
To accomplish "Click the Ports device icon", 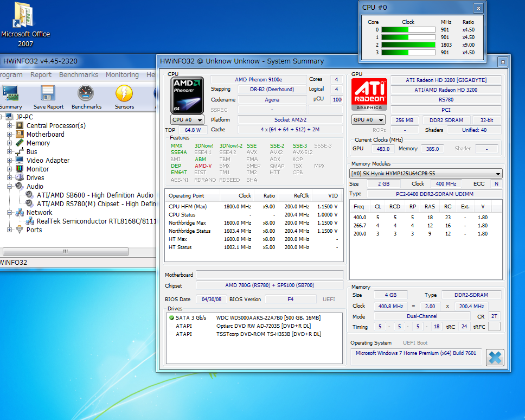I will [x=19, y=230].
